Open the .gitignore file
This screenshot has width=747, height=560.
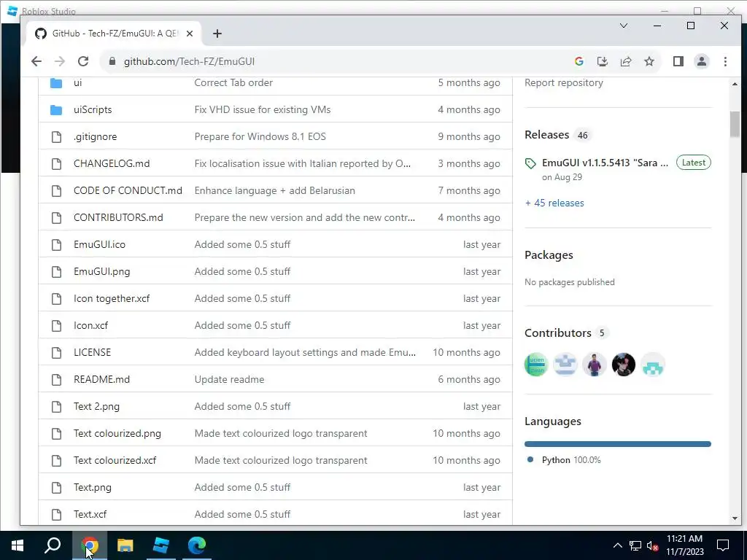[95, 136]
